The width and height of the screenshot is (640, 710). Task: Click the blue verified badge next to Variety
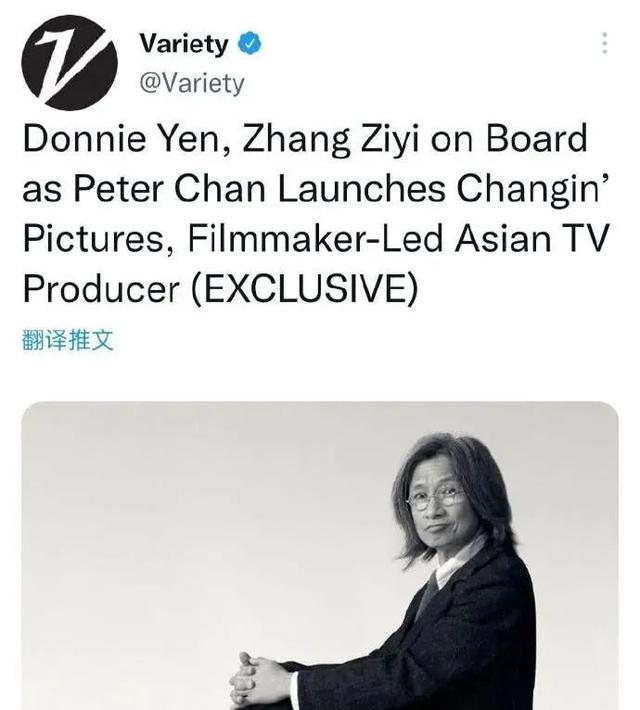click(x=250, y=43)
